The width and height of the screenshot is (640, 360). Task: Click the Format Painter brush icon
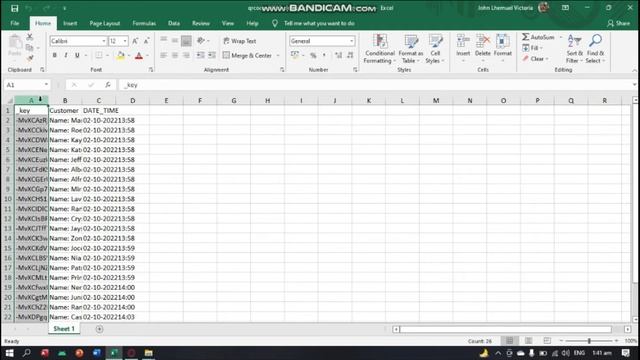[x=29, y=59]
